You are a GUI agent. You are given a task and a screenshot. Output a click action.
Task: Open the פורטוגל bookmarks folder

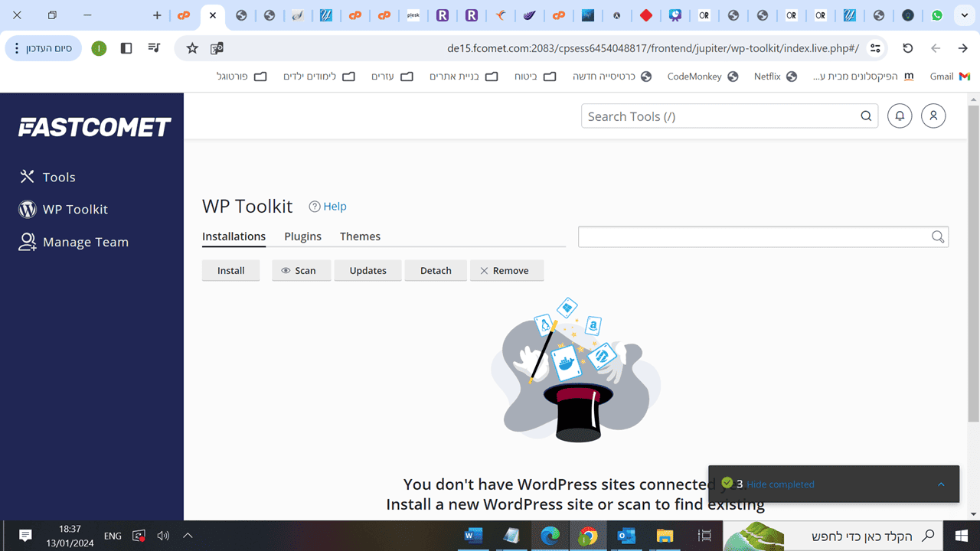tap(242, 77)
